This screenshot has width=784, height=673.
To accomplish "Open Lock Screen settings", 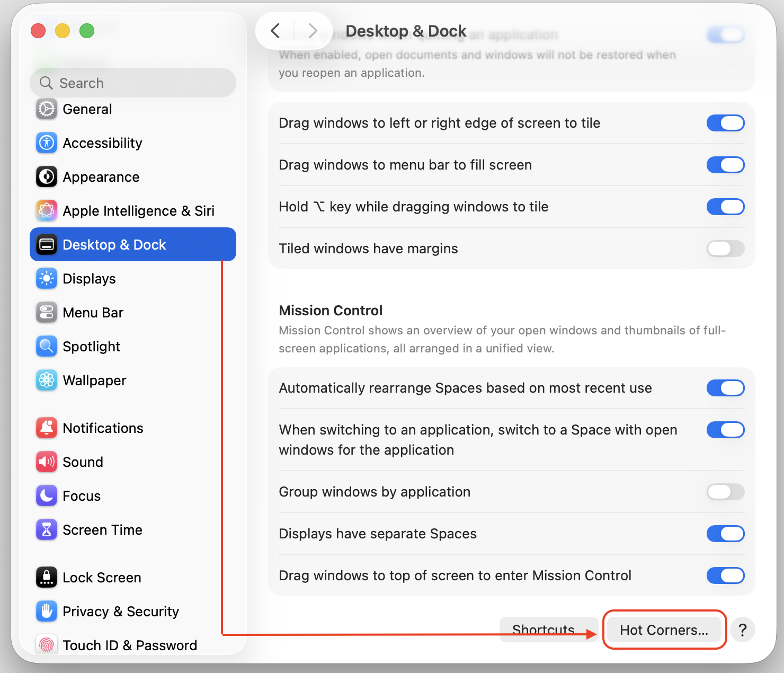I will 133,578.
